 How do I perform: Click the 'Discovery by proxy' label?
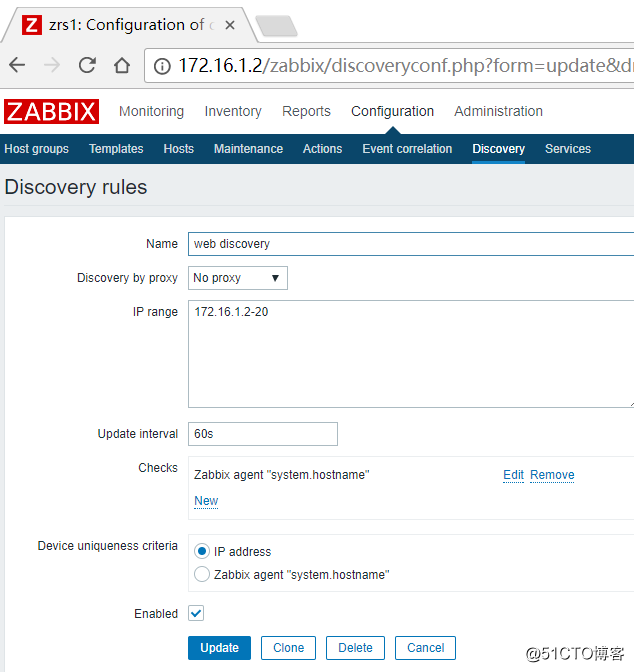pyautogui.click(x=127, y=278)
